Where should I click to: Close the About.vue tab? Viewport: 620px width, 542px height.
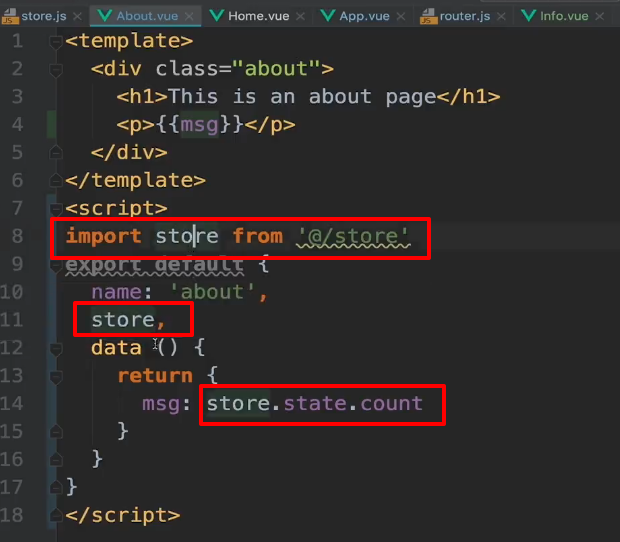click(x=189, y=17)
